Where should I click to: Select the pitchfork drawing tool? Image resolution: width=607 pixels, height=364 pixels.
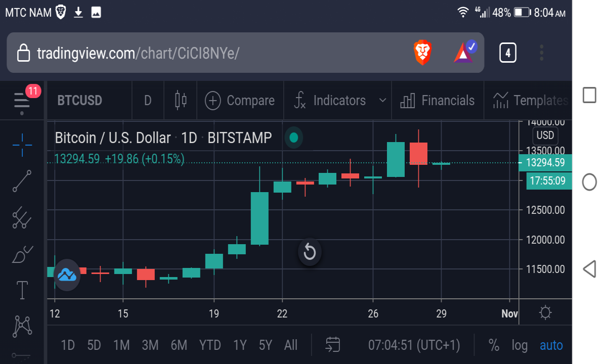tap(22, 217)
